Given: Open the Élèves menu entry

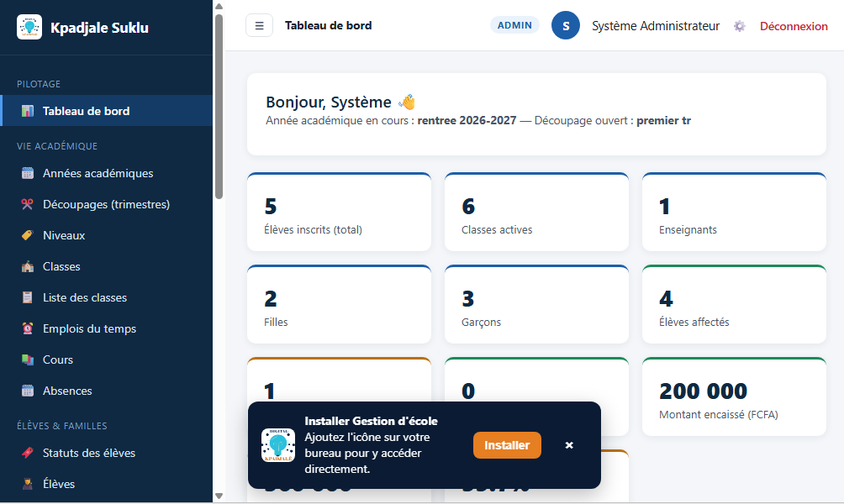Looking at the screenshot, I should pyautogui.click(x=108, y=484).
